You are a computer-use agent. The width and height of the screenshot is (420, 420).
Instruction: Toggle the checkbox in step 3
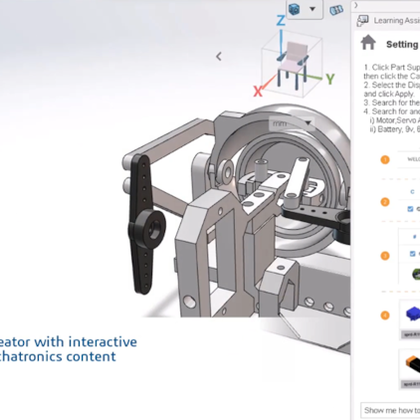pyautogui.click(x=412, y=254)
